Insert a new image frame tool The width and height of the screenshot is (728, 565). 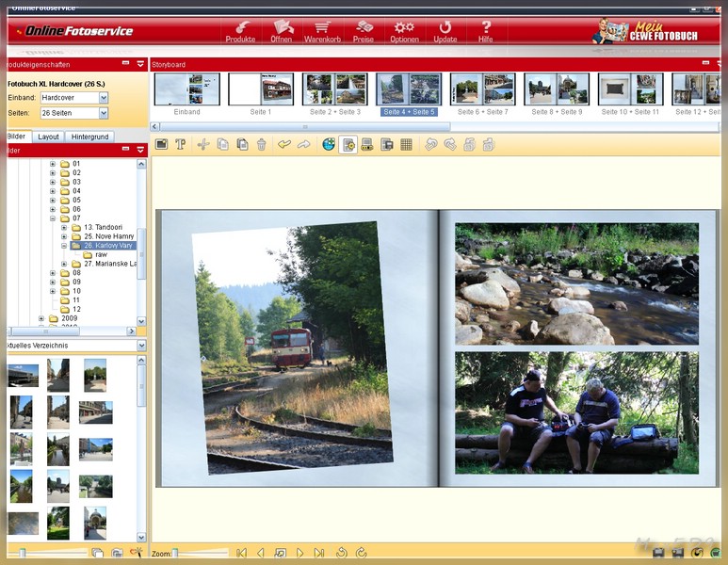(x=162, y=144)
